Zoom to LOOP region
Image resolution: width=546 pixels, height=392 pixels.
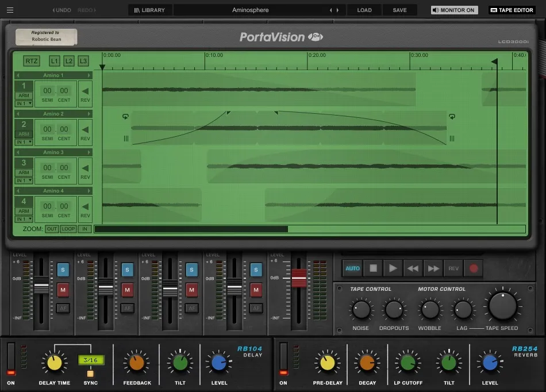tap(68, 229)
